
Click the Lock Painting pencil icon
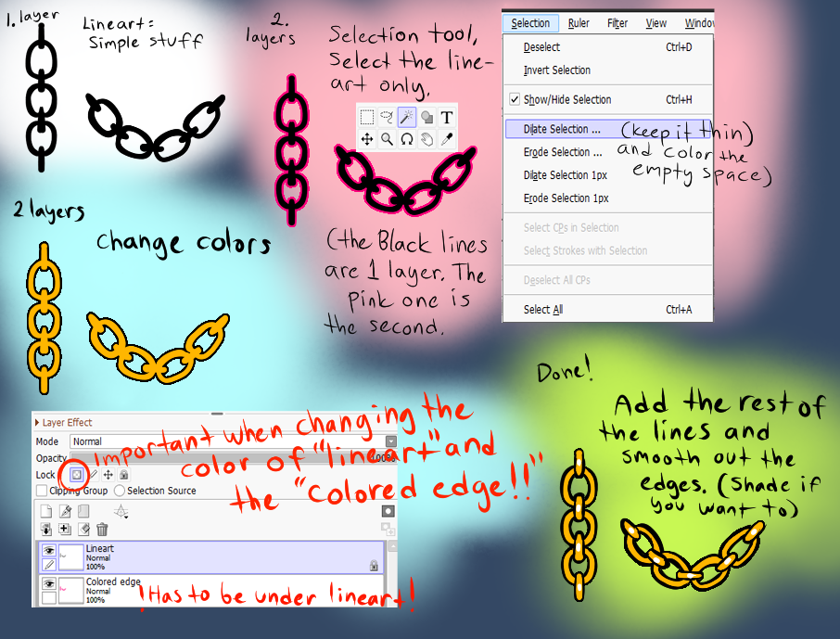pos(94,475)
